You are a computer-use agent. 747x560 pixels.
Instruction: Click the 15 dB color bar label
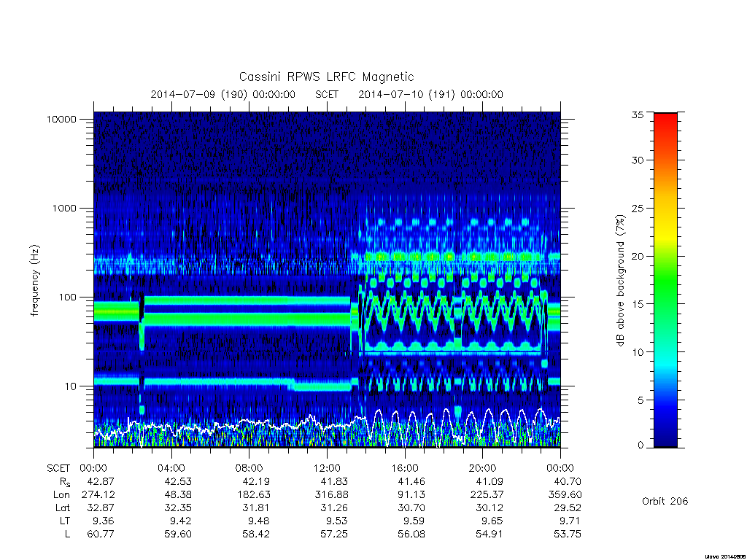[638, 304]
